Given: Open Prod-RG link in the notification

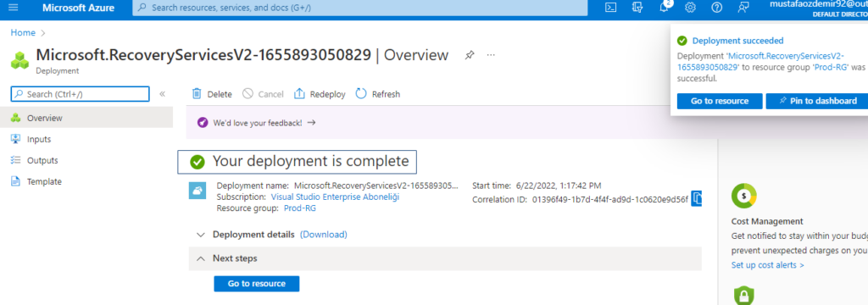Looking at the screenshot, I should (832, 67).
